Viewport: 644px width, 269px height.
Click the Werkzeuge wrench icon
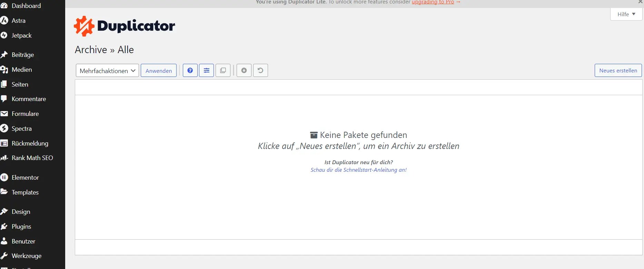click(4, 256)
